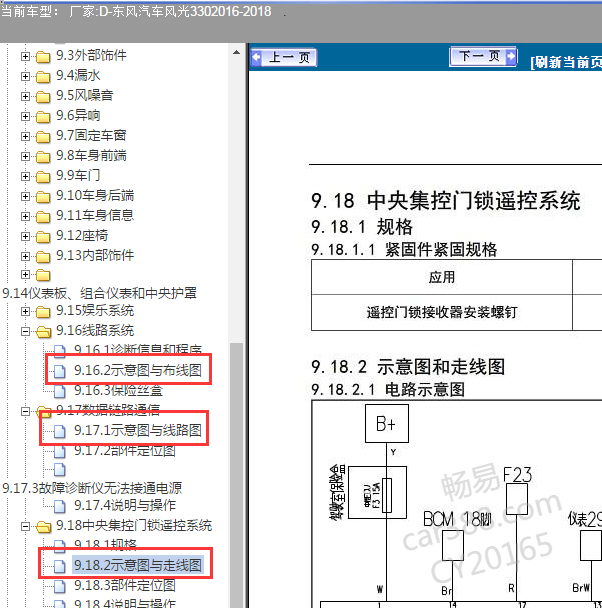Click the 应用 table header cell
The width and height of the screenshot is (602, 608).
coord(442,277)
